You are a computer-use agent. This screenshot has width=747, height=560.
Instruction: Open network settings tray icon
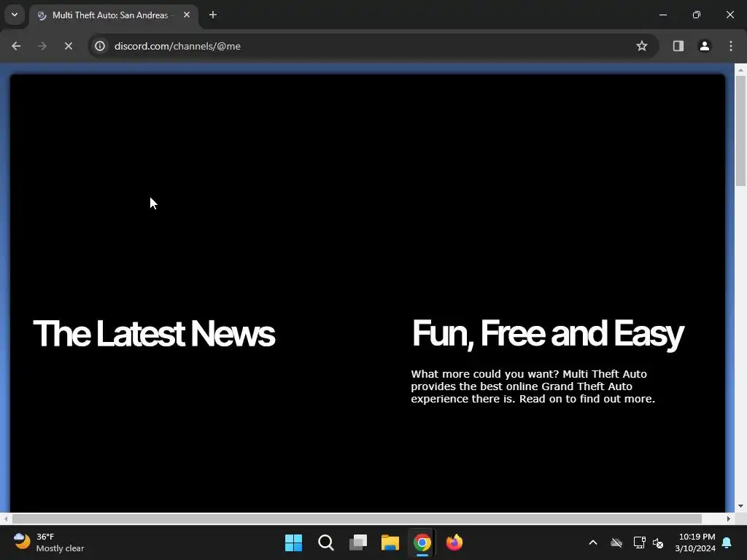pos(639,542)
